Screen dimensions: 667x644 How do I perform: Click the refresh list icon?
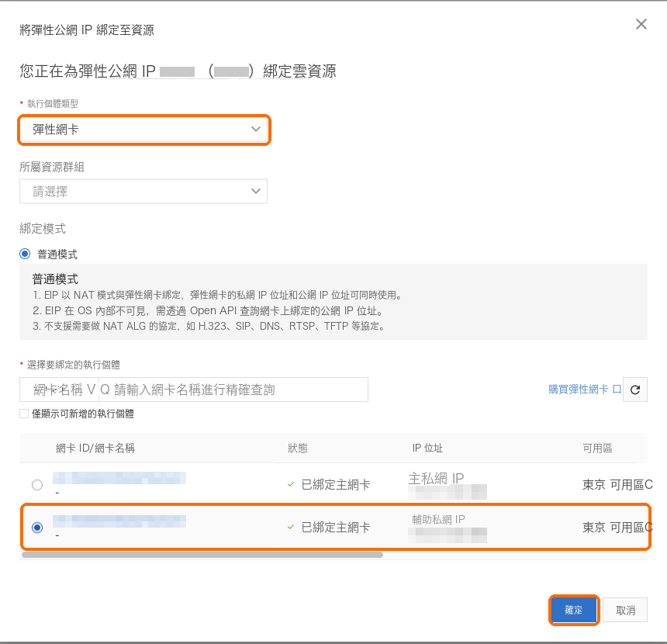tap(635, 390)
